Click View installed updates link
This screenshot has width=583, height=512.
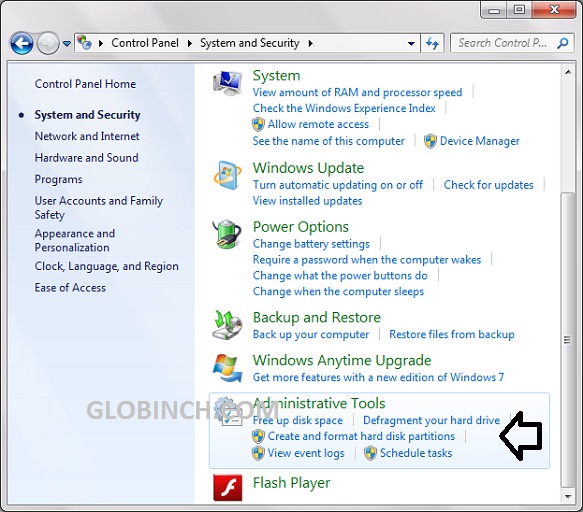click(307, 201)
